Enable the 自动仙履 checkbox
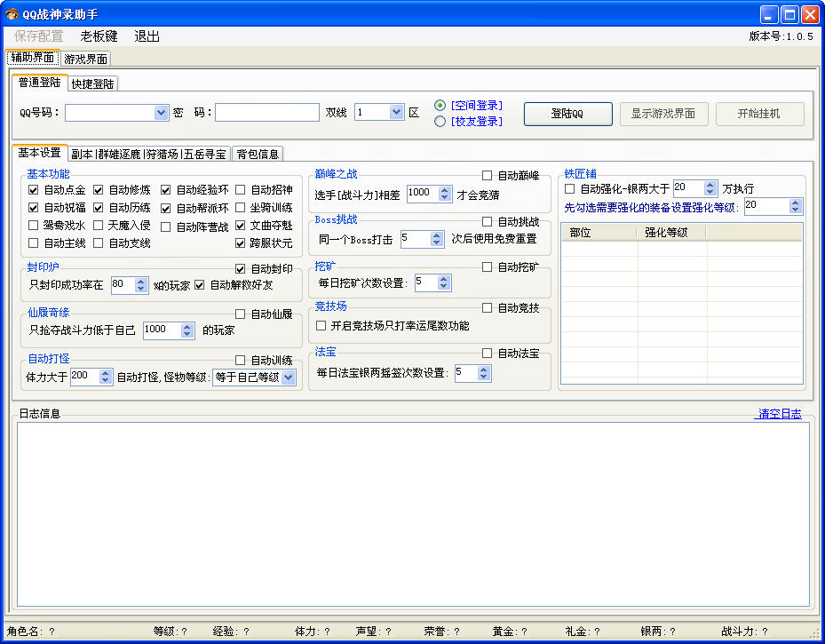Image resolution: width=825 pixels, height=644 pixels. pos(241,314)
